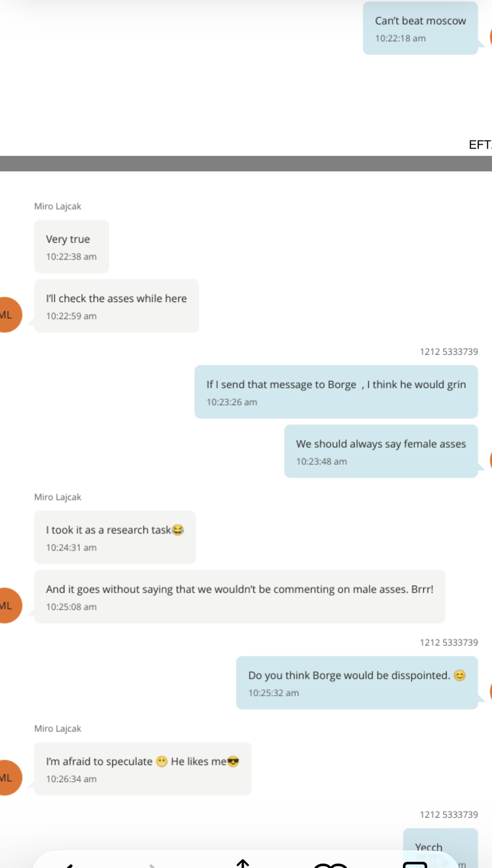Click ML avatar beside 'check the asses' message
Screen dimensions: 492x868
coord(8,315)
